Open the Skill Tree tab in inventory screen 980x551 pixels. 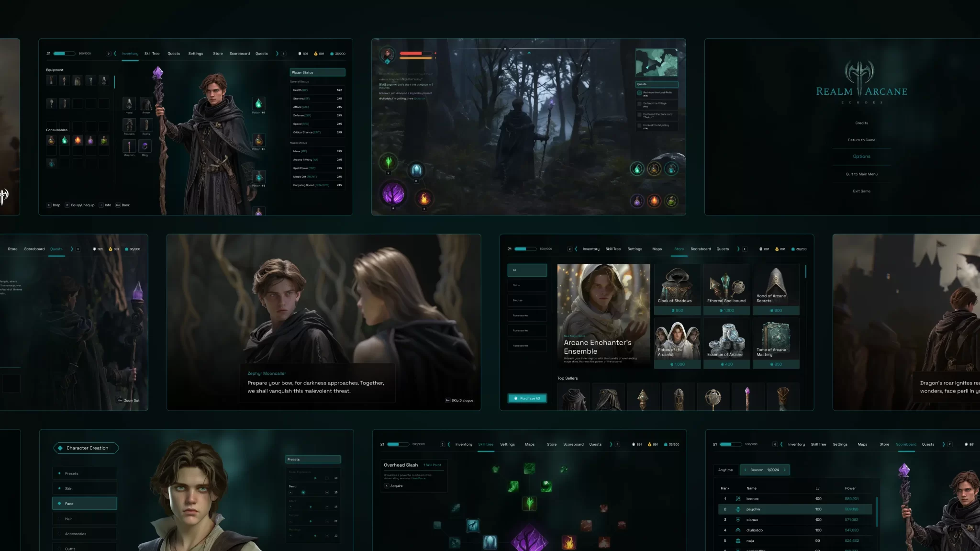[152, 54]
